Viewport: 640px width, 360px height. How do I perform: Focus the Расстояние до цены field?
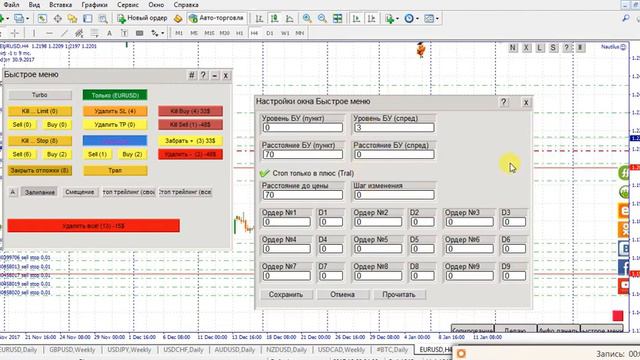302,195
